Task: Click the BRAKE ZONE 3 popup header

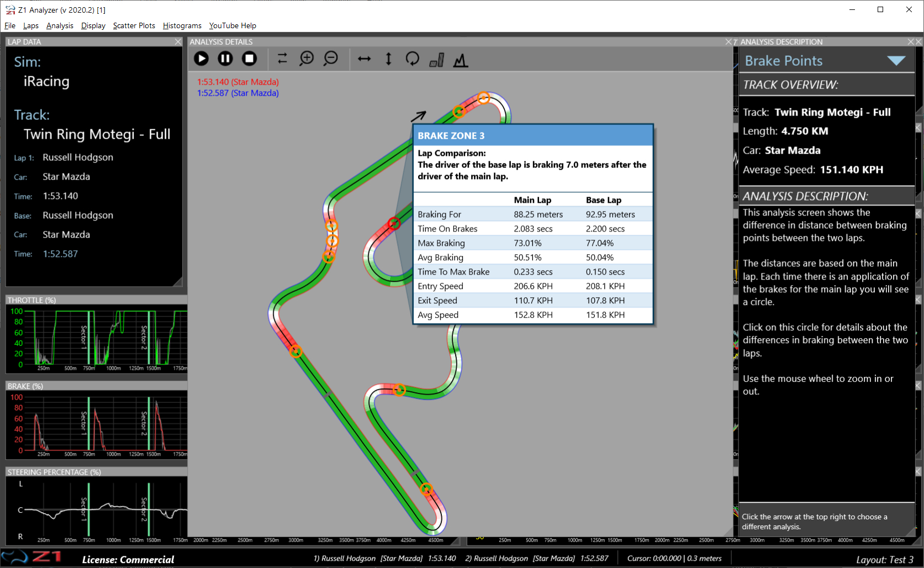Action: (x=533, y=135)
